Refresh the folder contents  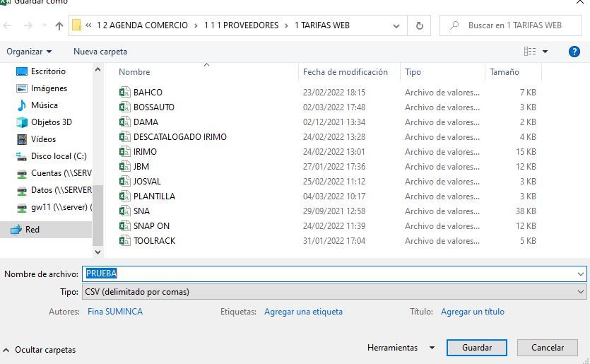pos(419,25)
